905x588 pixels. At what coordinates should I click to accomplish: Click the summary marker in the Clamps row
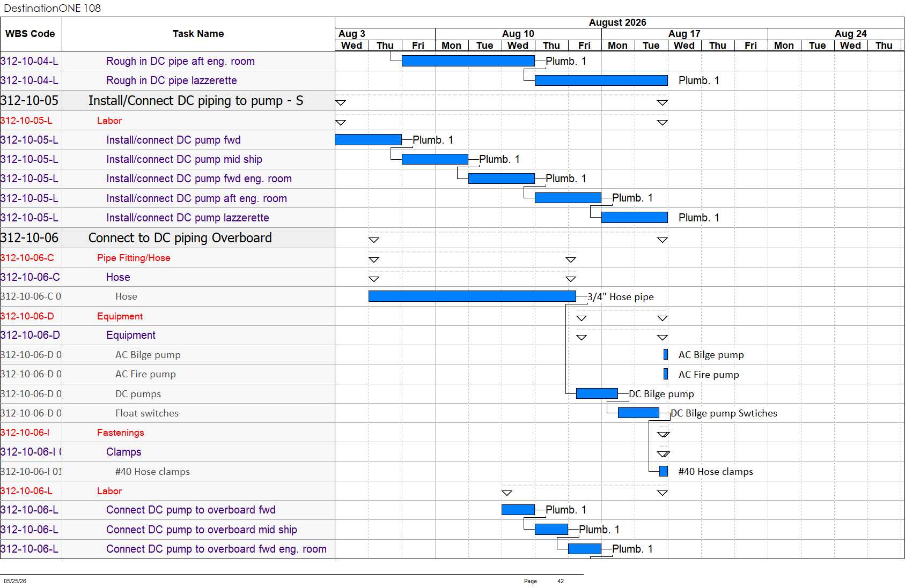pyautogui.click(x=664, y=454)
